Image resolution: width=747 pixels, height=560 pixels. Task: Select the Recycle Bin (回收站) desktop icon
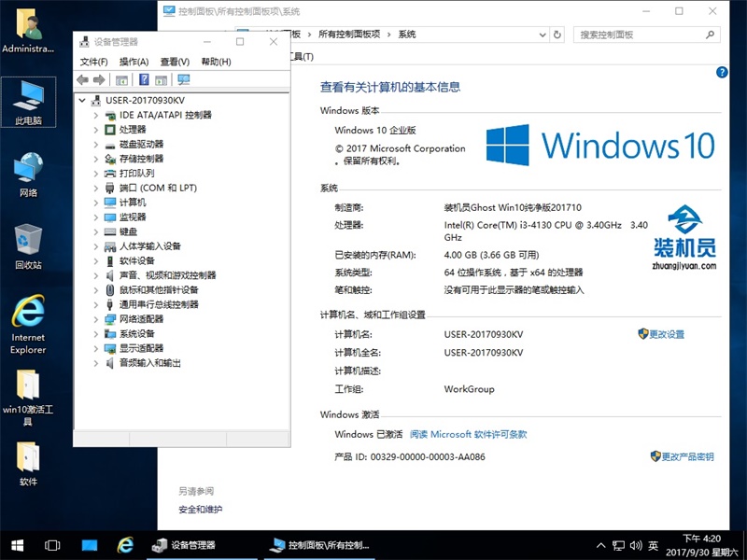pyautogui.click(x=28, y=246)
